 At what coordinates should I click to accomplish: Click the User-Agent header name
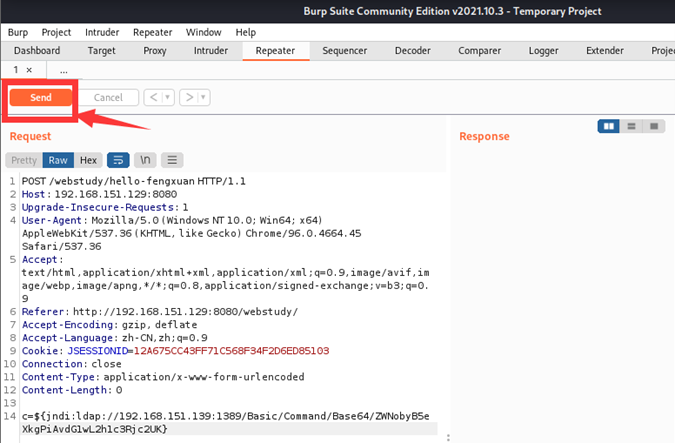(52, 220)
